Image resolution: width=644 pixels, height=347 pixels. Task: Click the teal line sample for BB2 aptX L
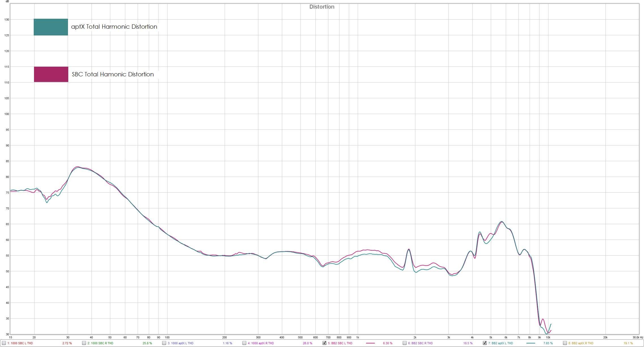click(x=530, y=343)
